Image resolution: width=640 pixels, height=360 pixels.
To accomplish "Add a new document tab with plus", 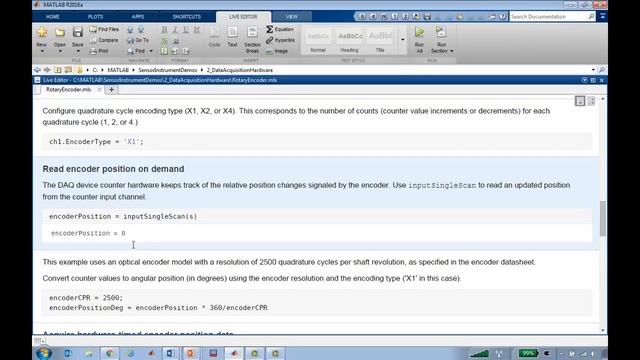I will (x=111, y=90).
